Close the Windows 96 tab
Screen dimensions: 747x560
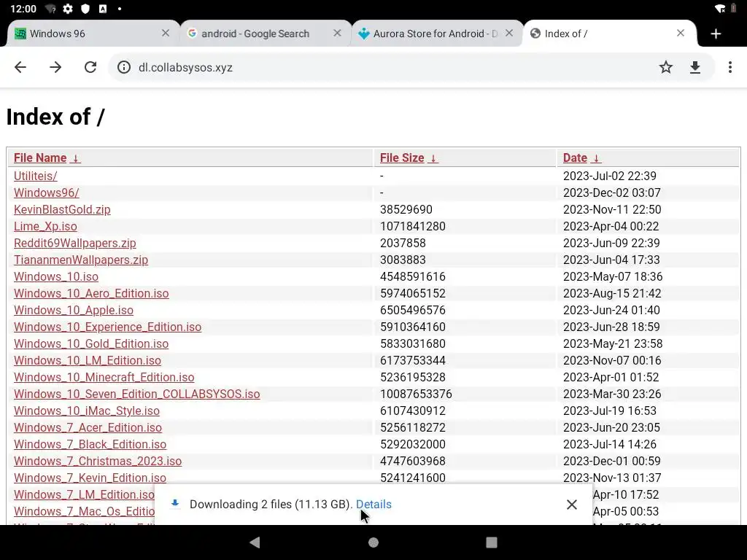[166, 33]
